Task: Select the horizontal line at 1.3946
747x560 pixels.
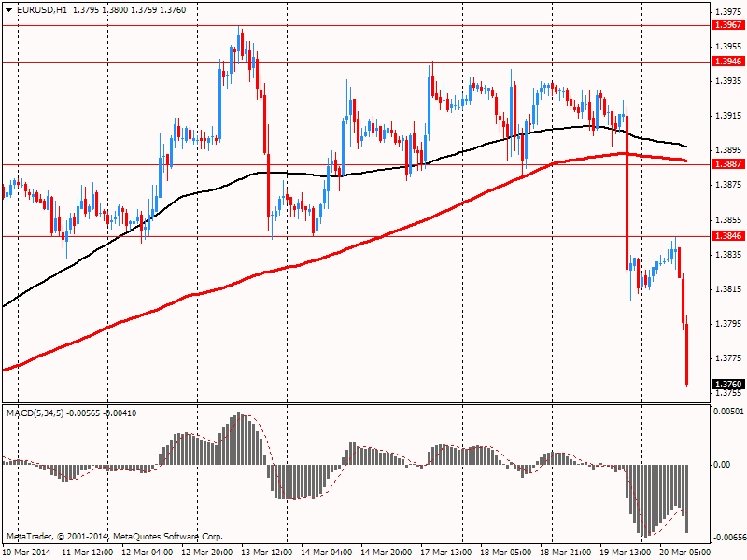Action: tap(357, 62)
